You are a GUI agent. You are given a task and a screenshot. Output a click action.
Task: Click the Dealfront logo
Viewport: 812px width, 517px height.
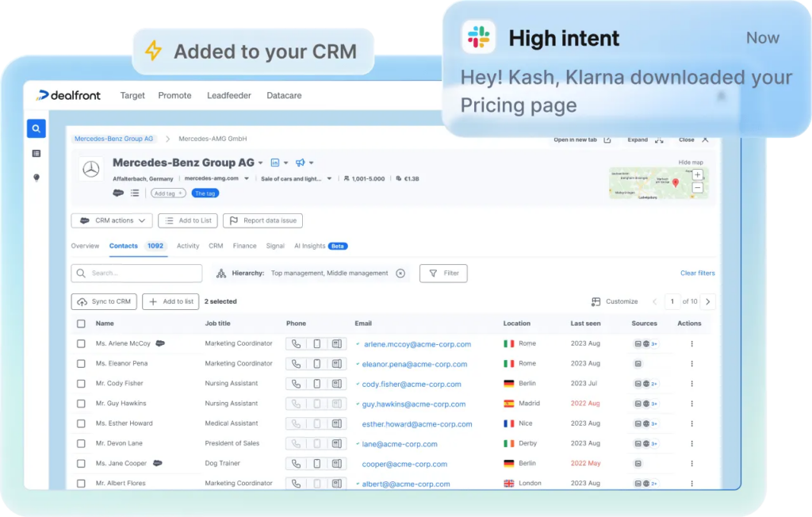[70, 94]
